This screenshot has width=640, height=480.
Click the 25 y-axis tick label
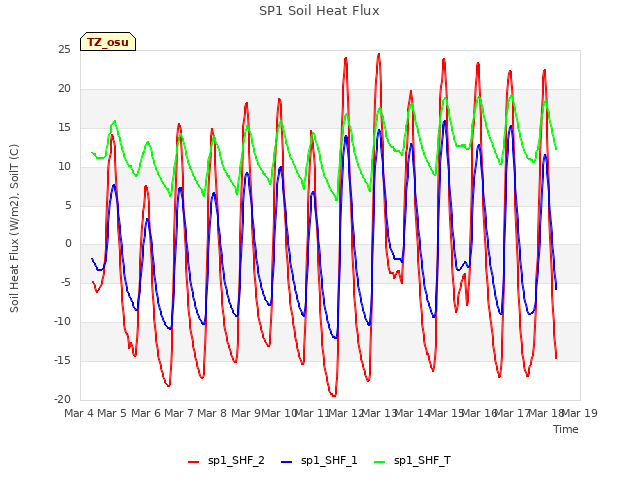pos(64,50)
